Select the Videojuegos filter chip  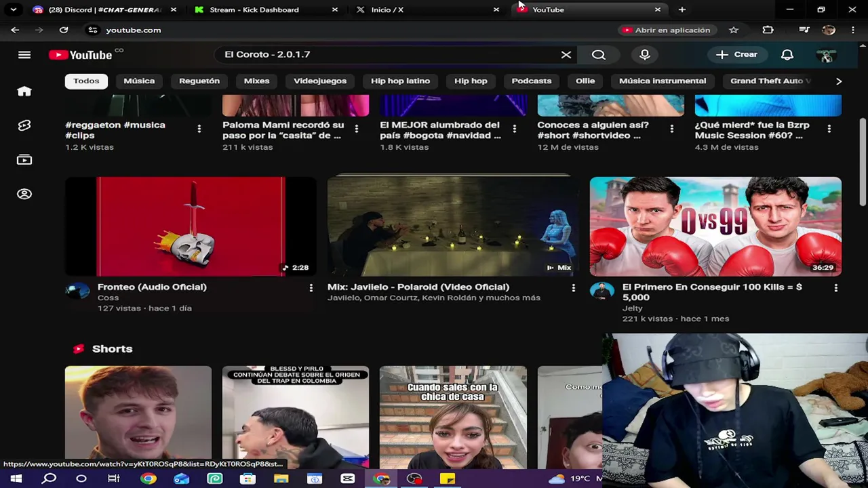tap(320, 81)
